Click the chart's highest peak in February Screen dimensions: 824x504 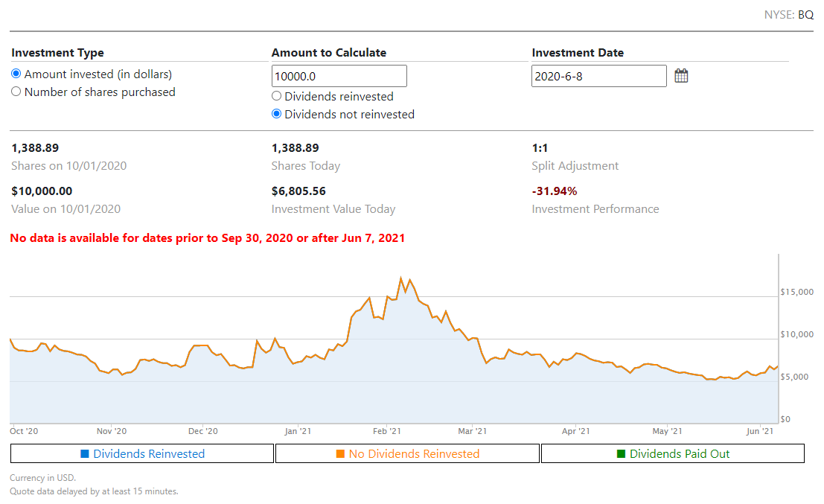click(x=401, y=278)
